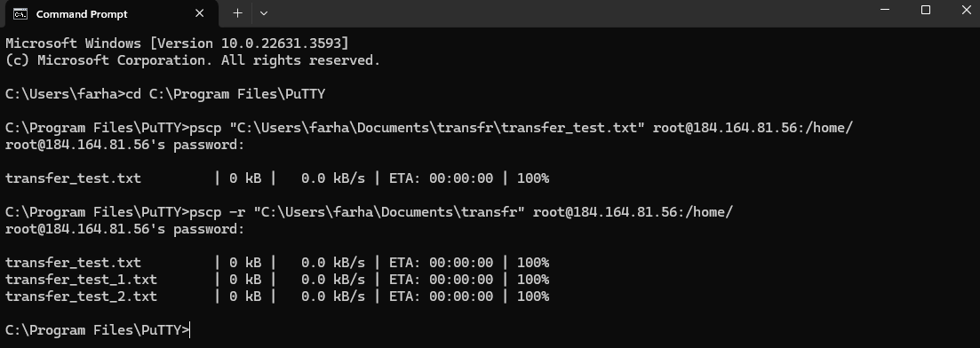Click the empty title bar area
The image size is (980, 348).
(562, 13)
